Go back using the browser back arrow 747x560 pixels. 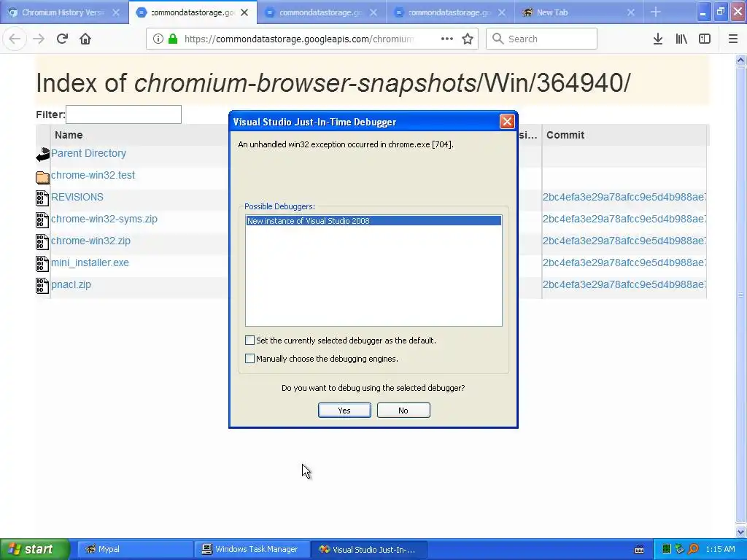[15, 39]
